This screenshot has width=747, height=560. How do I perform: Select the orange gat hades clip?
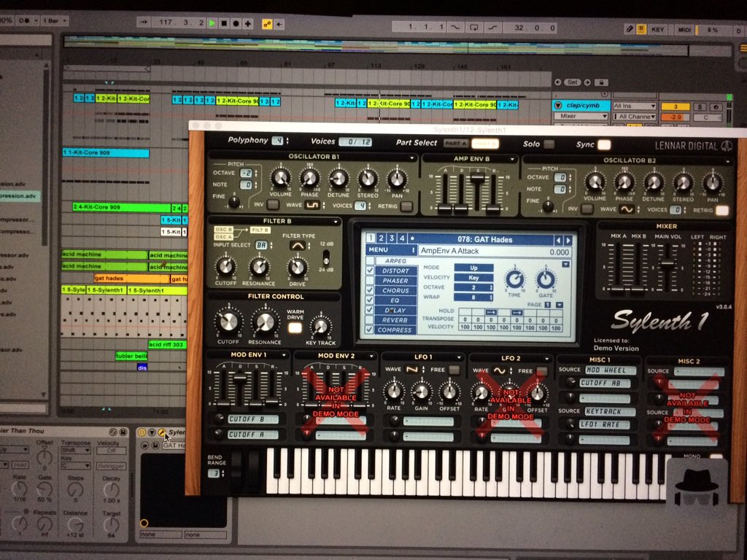(x=131, y=278)
